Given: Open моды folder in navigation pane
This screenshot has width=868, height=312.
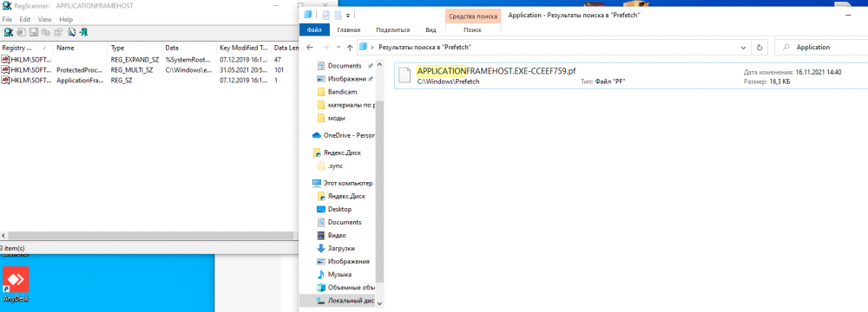Looking at the screenshot, I should click(336, 118).
